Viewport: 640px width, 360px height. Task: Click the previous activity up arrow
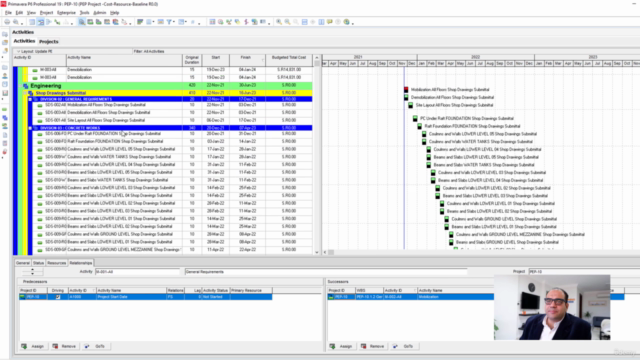(32, 270)
